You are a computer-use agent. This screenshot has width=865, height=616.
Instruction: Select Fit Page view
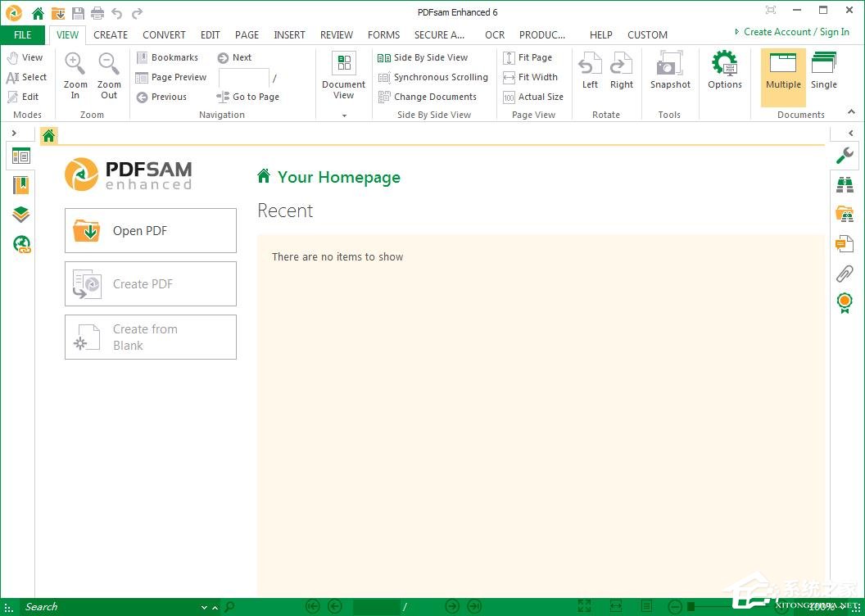pos(528,57)
